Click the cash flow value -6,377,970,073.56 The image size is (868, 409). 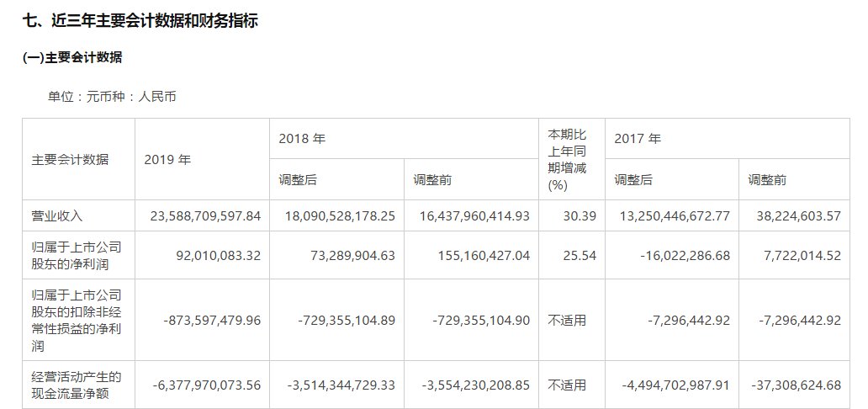[208, 385]
